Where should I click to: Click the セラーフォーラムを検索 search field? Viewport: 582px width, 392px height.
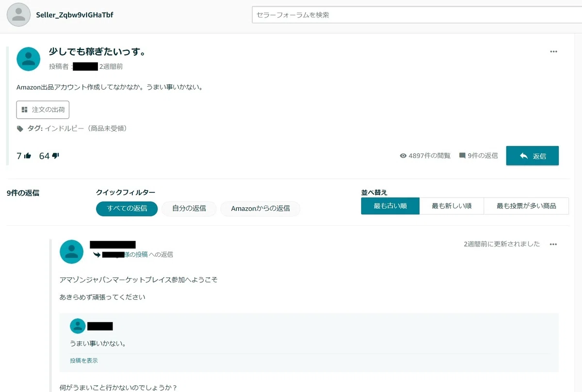(x=417, y=15)
